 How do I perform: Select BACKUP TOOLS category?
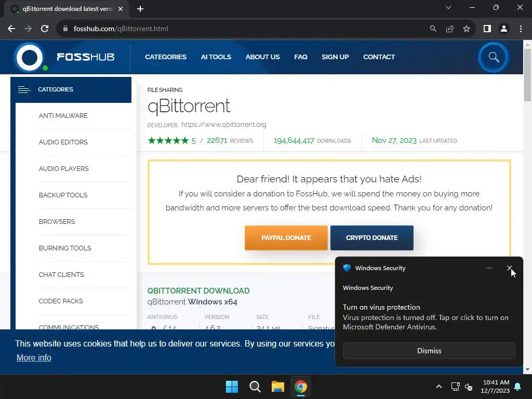click(63, 195)
